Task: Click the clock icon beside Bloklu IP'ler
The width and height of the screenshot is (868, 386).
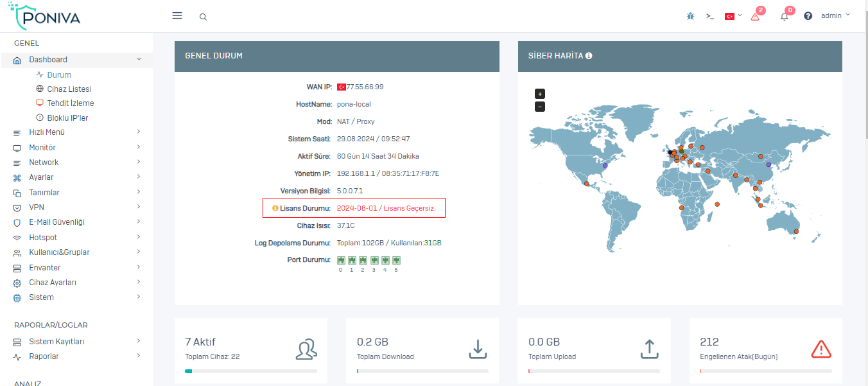Action: click(40, 118)
